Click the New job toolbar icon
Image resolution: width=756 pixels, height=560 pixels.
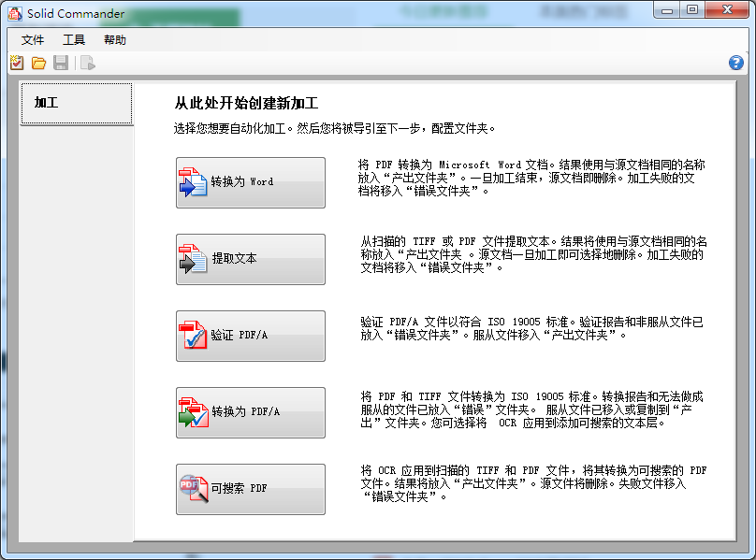(17, 63)
